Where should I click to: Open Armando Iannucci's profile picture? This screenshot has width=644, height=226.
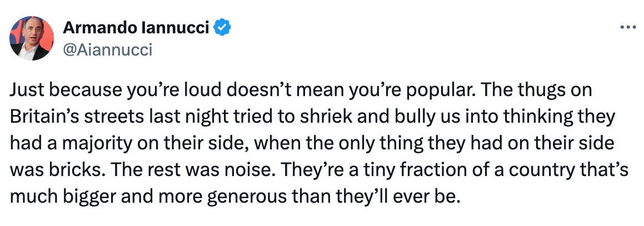tap(32, 38)
